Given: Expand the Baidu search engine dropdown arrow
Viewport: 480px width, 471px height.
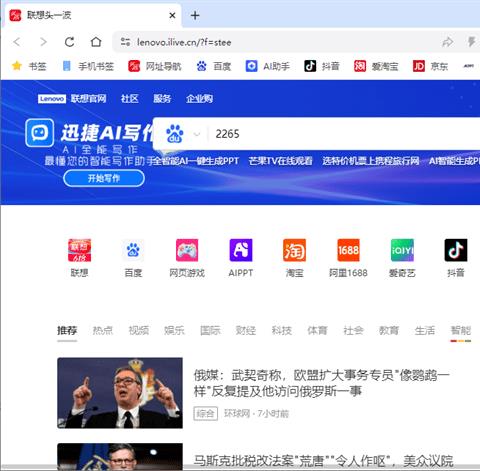Looking at the screenshot, I should 197,134.
